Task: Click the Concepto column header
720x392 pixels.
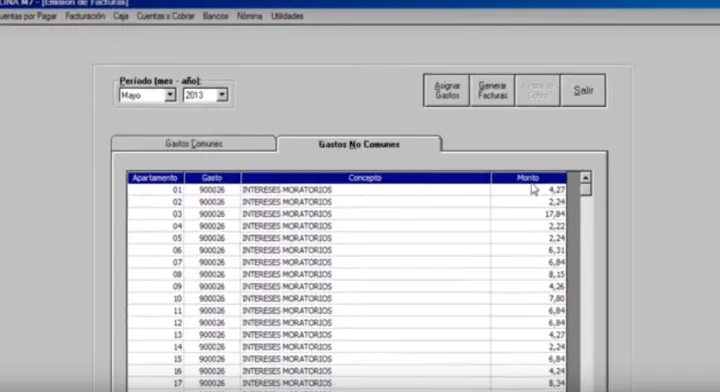Action: (x=366, y=178)
